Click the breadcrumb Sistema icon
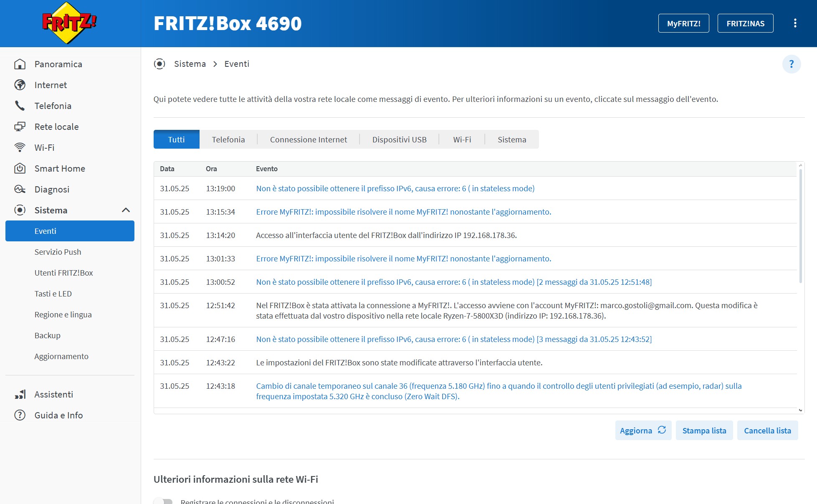The image size is (817, 504). point(159,64)
